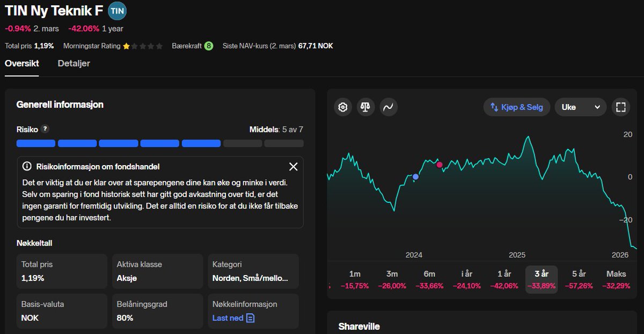The width and height of the screenshot is (644, 334).
Task: Open the Risiko help question mark
Action: [45, 129]
